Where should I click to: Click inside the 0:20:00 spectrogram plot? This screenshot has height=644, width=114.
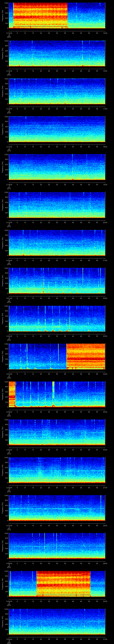tap(57, 243)
